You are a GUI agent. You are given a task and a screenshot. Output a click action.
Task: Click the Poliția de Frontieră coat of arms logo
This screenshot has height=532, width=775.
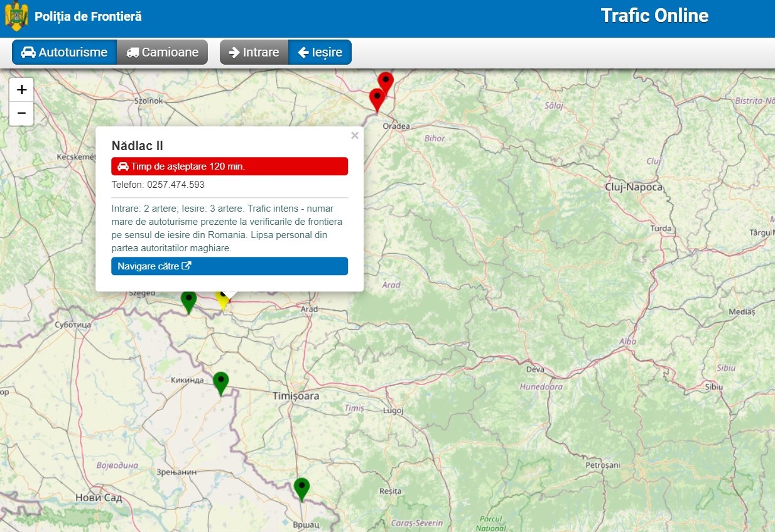[16, 16]
